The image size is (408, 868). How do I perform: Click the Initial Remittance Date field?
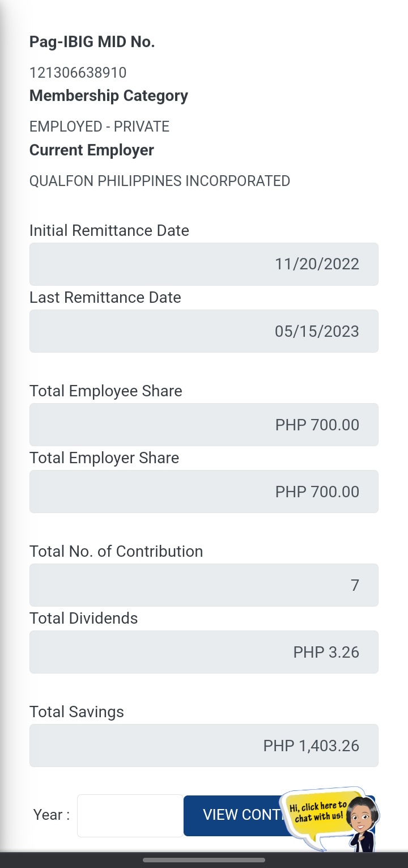(x=204, y=264)
